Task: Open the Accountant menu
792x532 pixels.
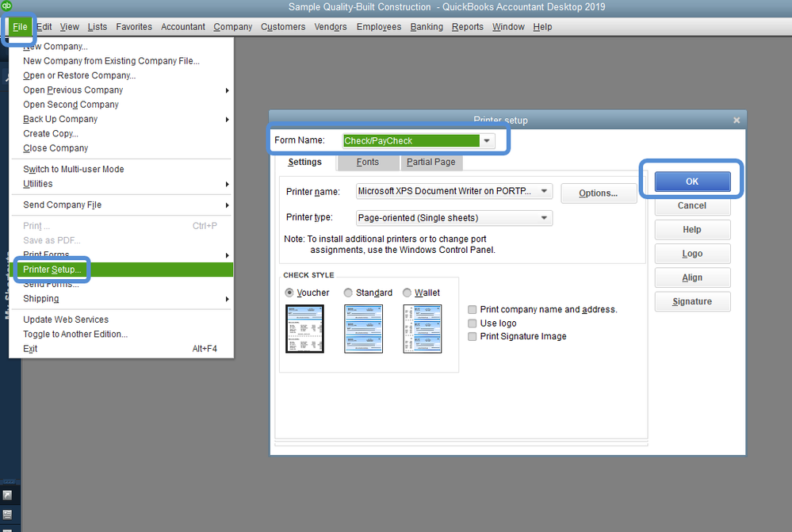Action: 183,27
